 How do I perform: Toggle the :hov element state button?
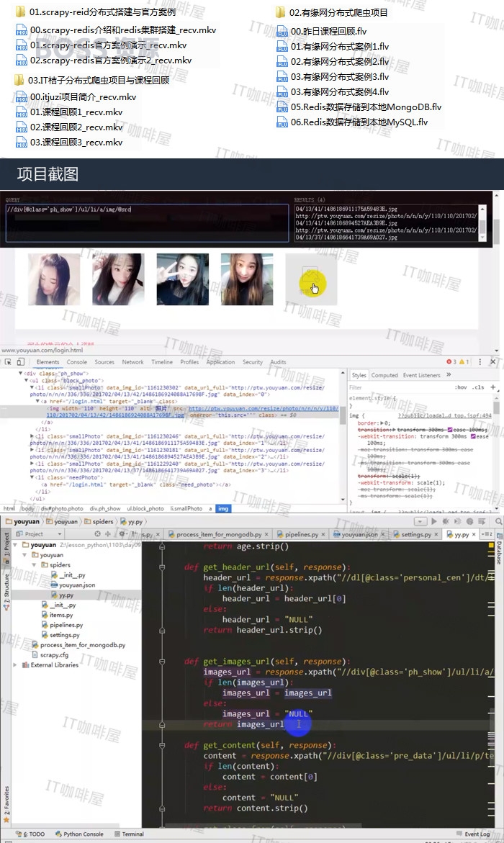(460, 387)
